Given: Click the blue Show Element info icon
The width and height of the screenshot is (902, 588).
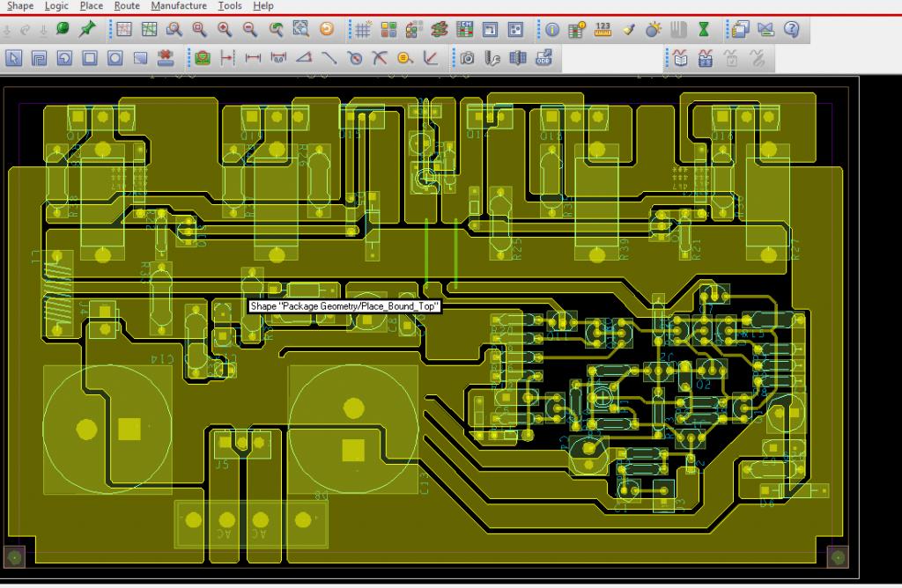Looking at the screenshot, I should click(552, 29).
